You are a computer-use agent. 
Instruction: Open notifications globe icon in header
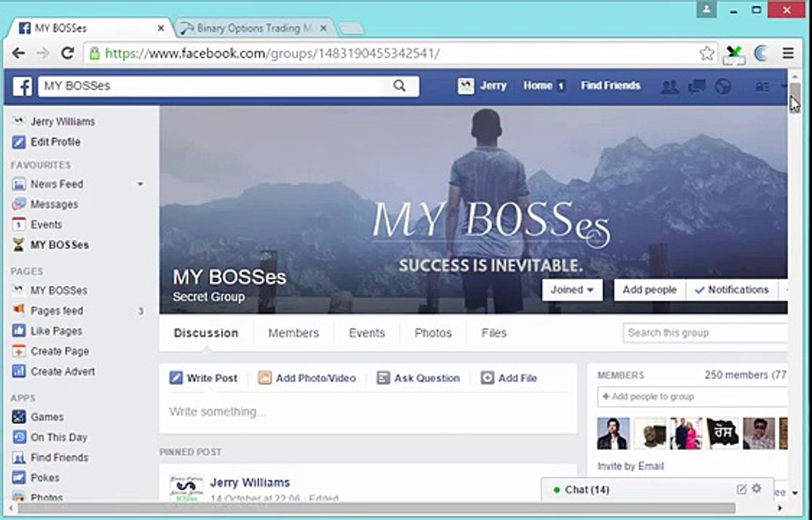coord(723,87)
